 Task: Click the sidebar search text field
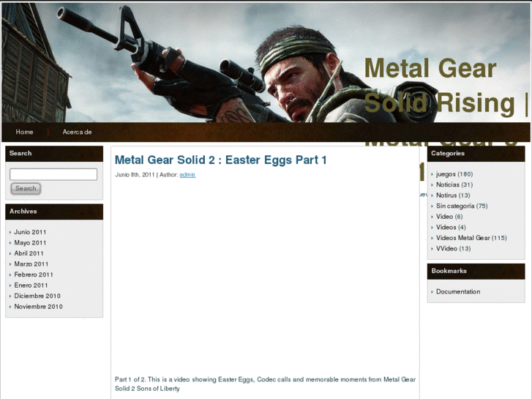(53, 174)
